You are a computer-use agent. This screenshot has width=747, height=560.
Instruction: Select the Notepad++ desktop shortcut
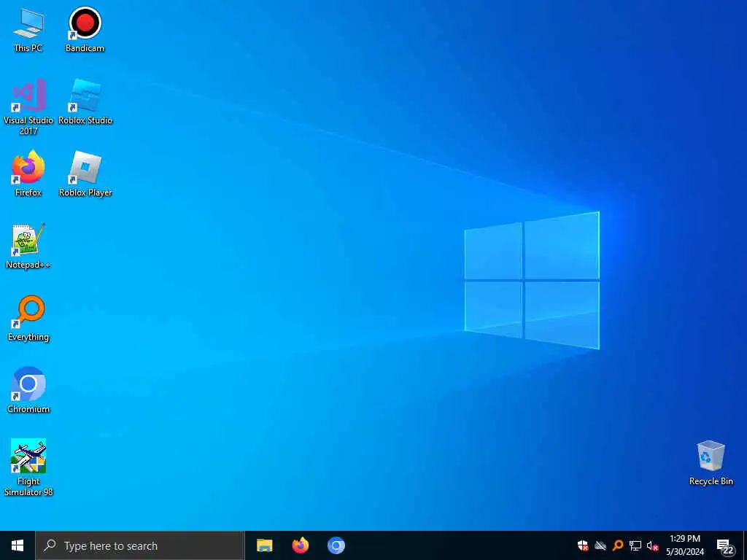pos(28,246)
